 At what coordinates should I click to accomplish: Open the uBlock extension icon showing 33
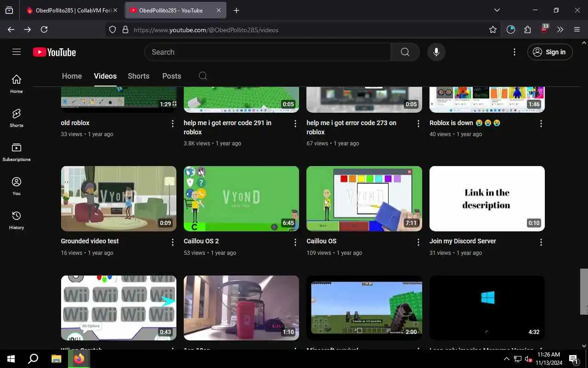click(544, 29)
